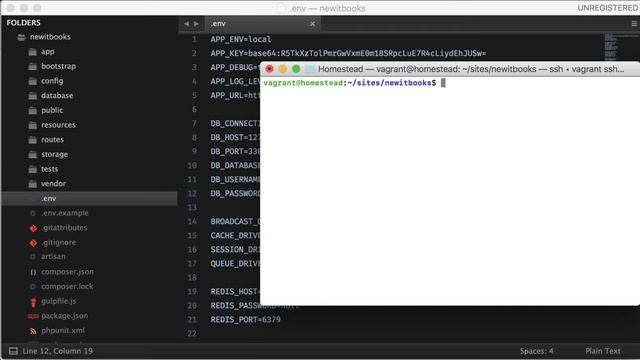Open composer.lock in sidebar
Viewport: 640px width, 360px height.
pos(67,287)
